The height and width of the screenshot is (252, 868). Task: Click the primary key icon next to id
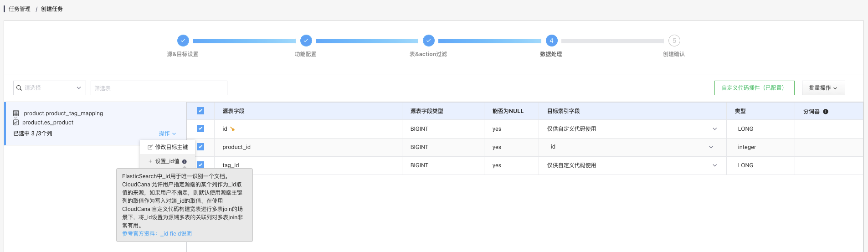[232, 129]
